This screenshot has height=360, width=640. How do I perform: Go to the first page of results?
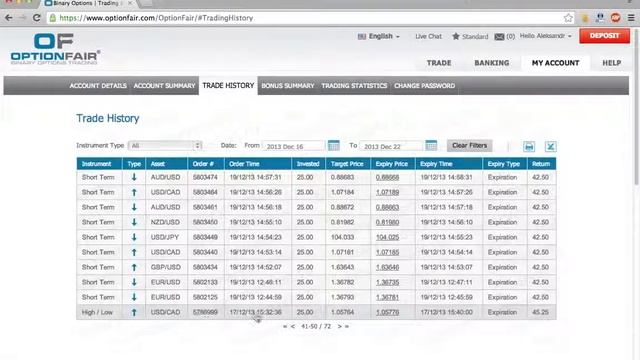pyautogui.click(x=285, y=327)
